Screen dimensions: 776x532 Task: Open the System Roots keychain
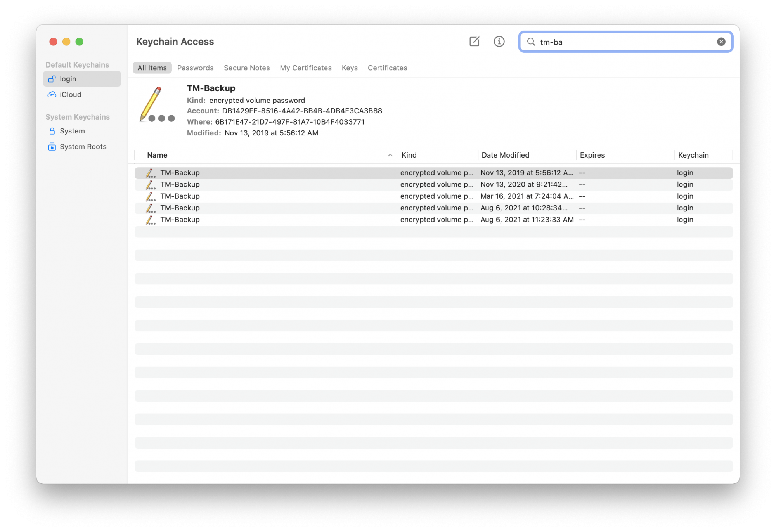point(83,147)
